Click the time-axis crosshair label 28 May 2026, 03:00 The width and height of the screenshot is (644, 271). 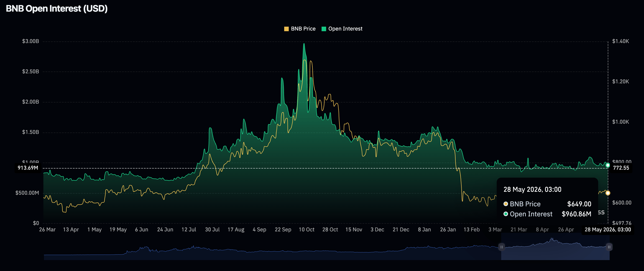[608, 230]
